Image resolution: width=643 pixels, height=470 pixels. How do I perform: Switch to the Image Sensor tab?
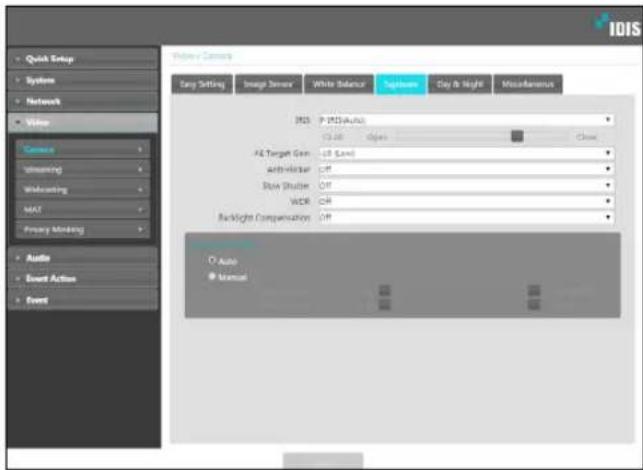point(269,84)
